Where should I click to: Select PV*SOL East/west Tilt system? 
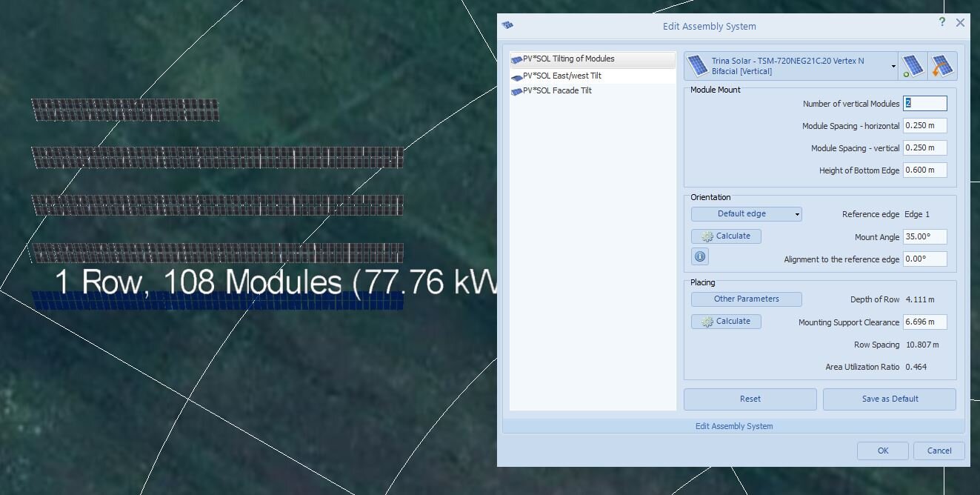tap(561, 76)
